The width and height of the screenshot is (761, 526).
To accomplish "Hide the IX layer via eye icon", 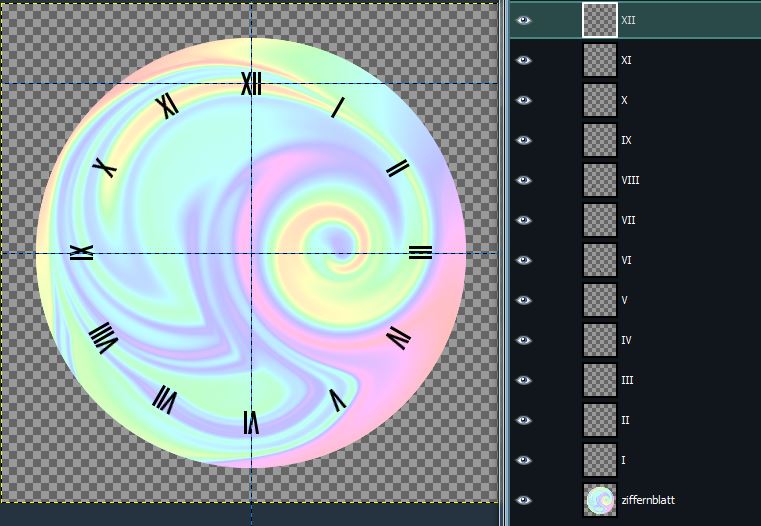I will [523, 140].
